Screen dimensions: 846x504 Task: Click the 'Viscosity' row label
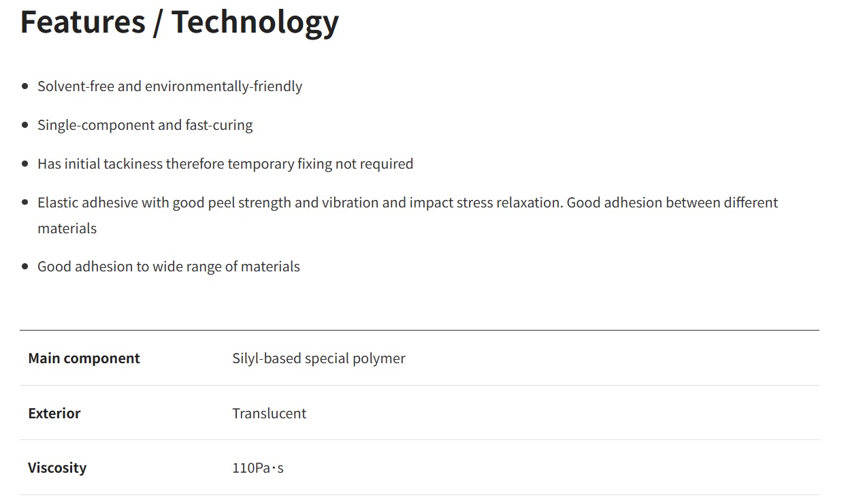click(x=57, y=468)
